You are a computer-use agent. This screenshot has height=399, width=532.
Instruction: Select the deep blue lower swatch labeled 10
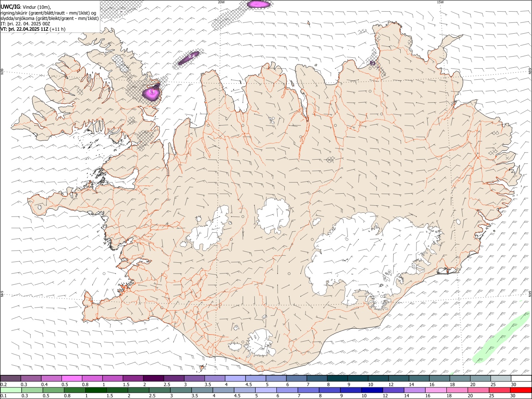click(372, 390)
